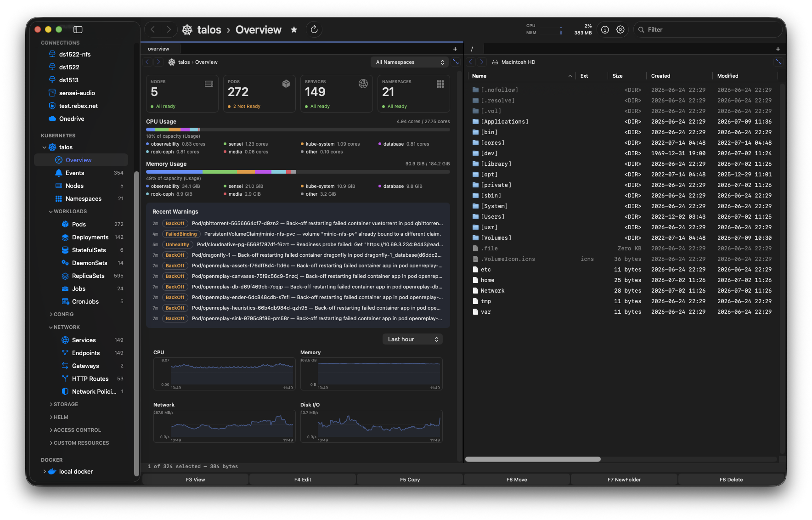Expand the ACCESS CONTROL section

51,430
